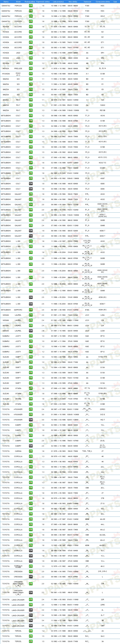
Task: Click petrol icon in Mazda RX-5 row
Action: pos(31,100)
